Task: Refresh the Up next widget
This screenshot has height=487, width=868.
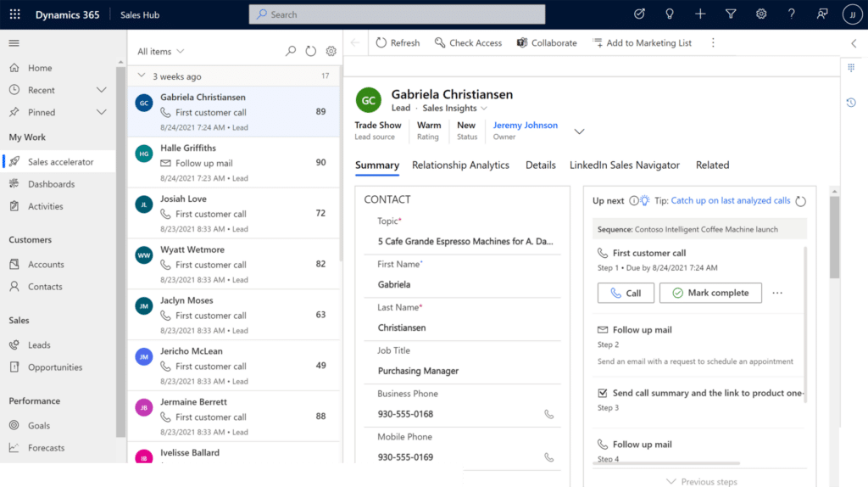Action: [800, 201]
